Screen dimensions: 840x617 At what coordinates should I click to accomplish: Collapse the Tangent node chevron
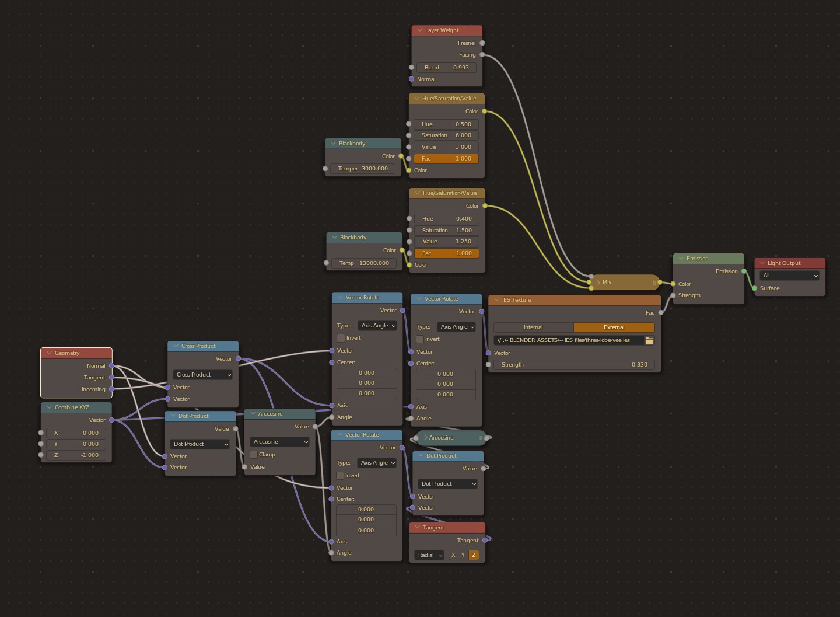pyautogui.click(x=418, y=528)
